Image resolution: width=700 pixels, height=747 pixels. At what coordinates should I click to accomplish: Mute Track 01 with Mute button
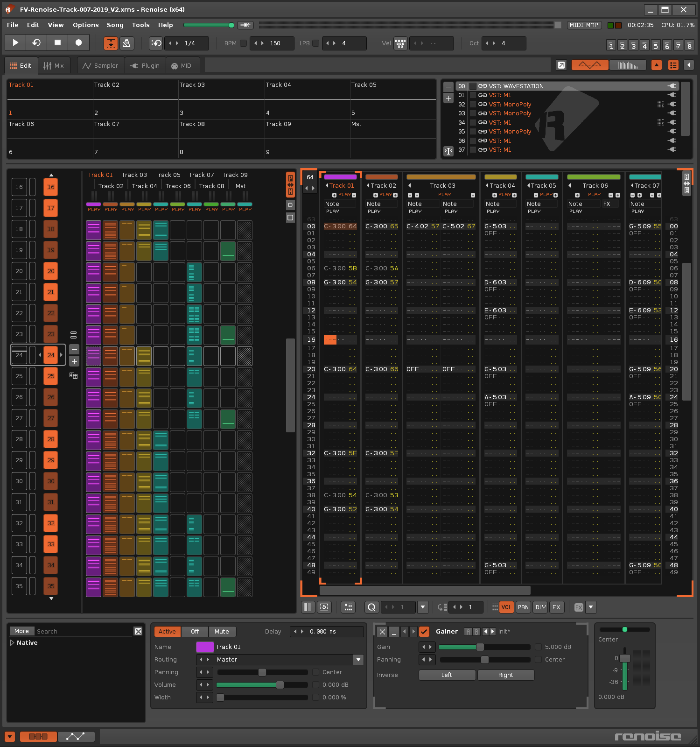pyautogui.click(x=222, y=631)
